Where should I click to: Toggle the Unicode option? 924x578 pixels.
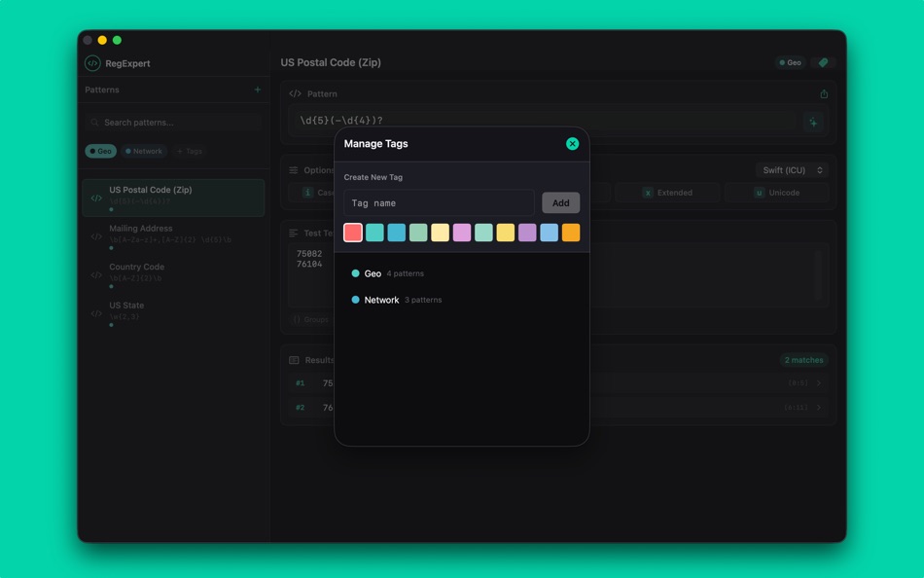[777, 193]
